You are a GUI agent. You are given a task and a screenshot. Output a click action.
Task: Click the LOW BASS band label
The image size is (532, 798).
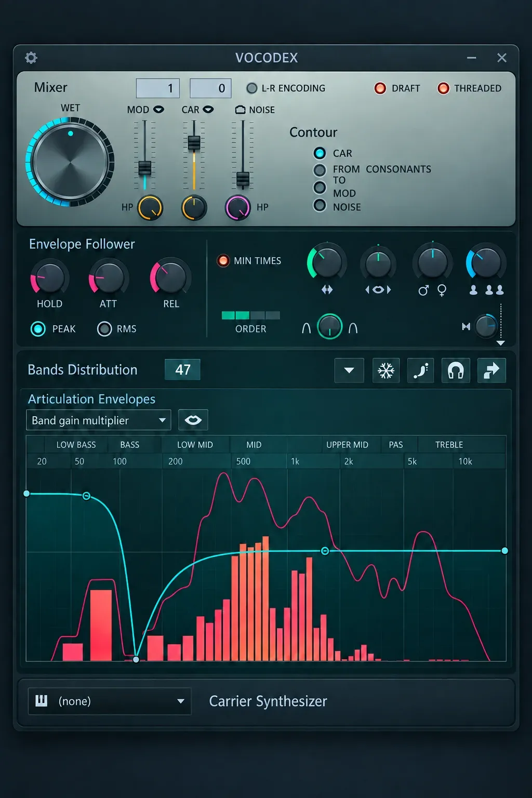76,445
